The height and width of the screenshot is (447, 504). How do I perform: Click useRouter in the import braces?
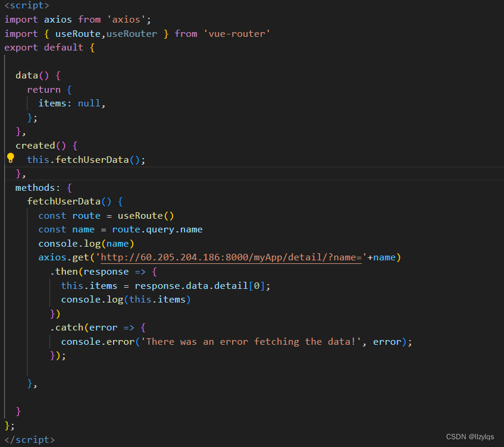(x=132, y=34)
